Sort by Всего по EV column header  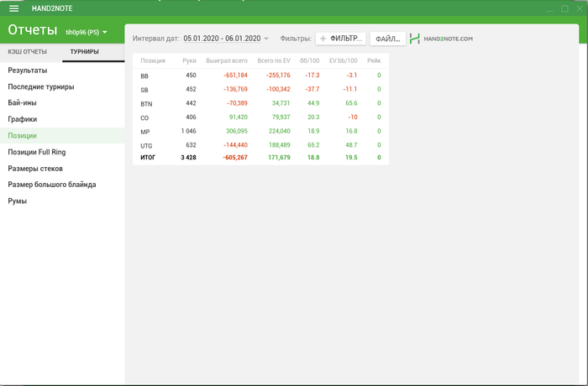(x=274, y=60)
